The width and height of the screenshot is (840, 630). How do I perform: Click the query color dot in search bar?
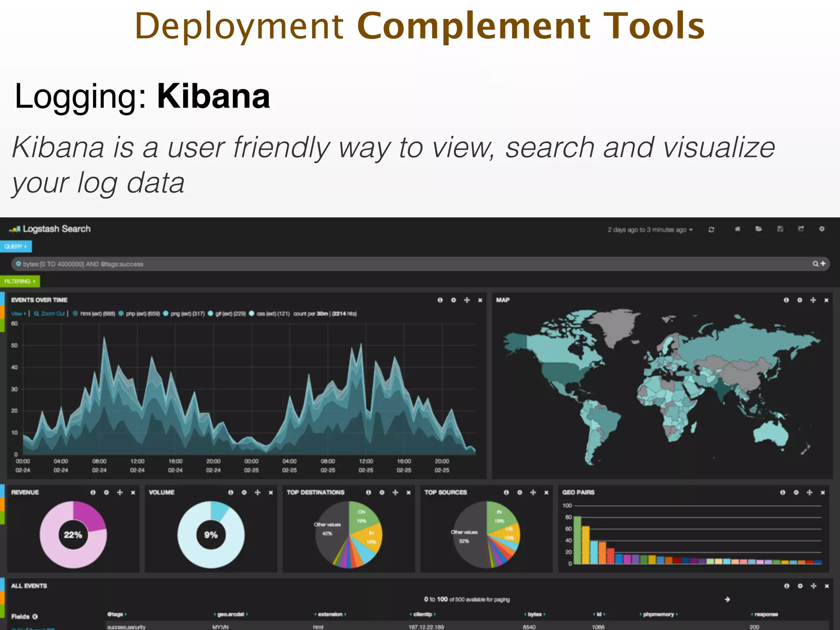coord(18,264)
